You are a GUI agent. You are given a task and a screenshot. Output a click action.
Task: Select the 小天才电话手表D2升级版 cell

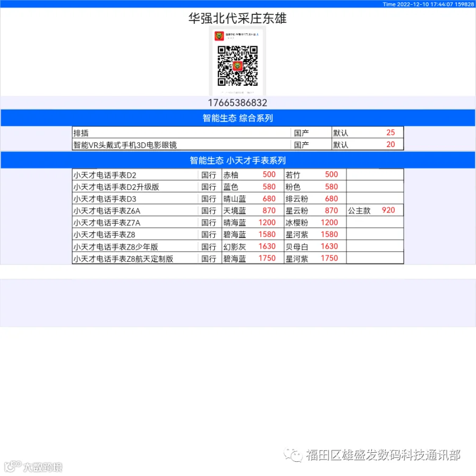135,187
